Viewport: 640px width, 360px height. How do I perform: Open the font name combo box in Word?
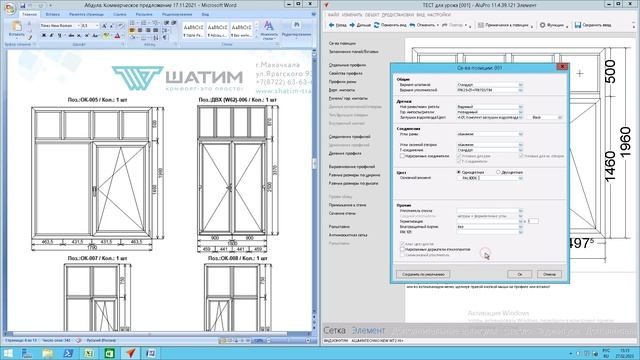coord(60,26)
